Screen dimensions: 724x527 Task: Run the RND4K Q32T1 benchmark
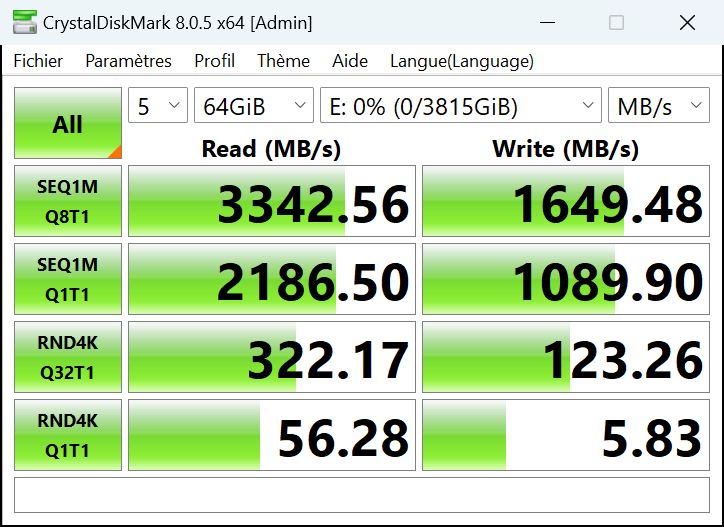68,357
